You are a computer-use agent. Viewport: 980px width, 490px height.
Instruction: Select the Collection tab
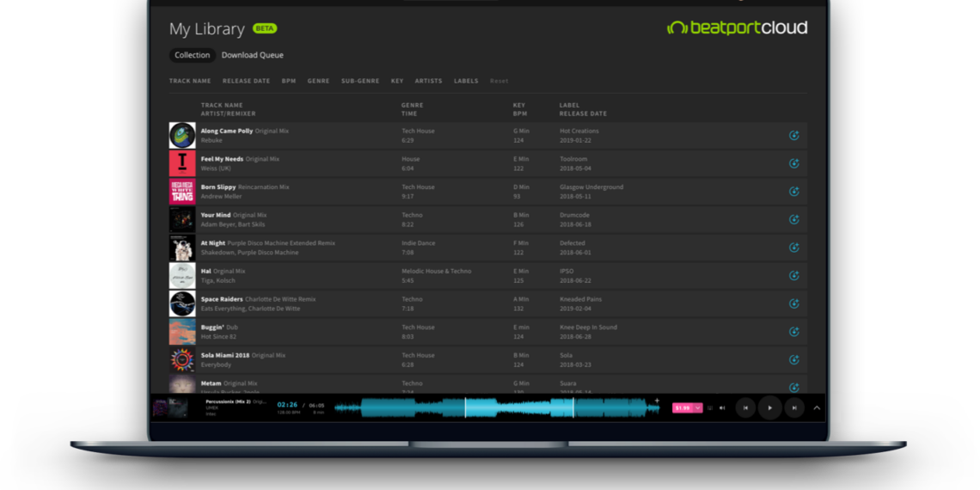tap(192, 55)
